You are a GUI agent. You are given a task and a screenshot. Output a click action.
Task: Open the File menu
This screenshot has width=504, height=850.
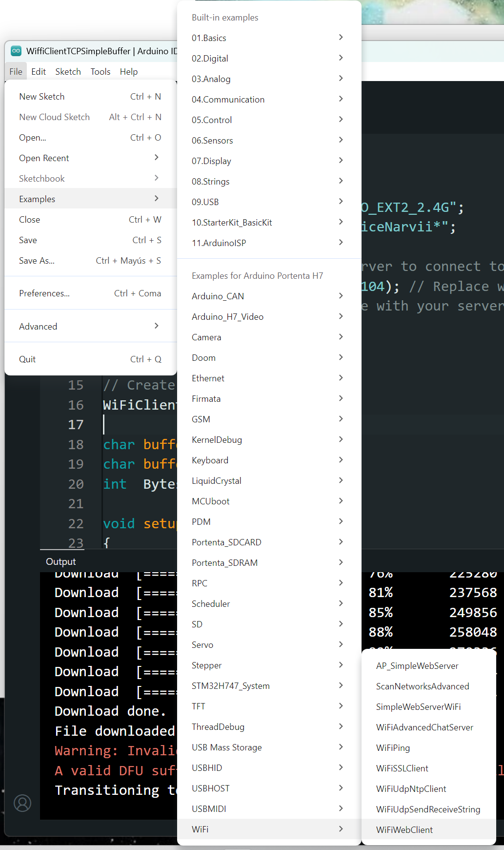tap(16, 71)
